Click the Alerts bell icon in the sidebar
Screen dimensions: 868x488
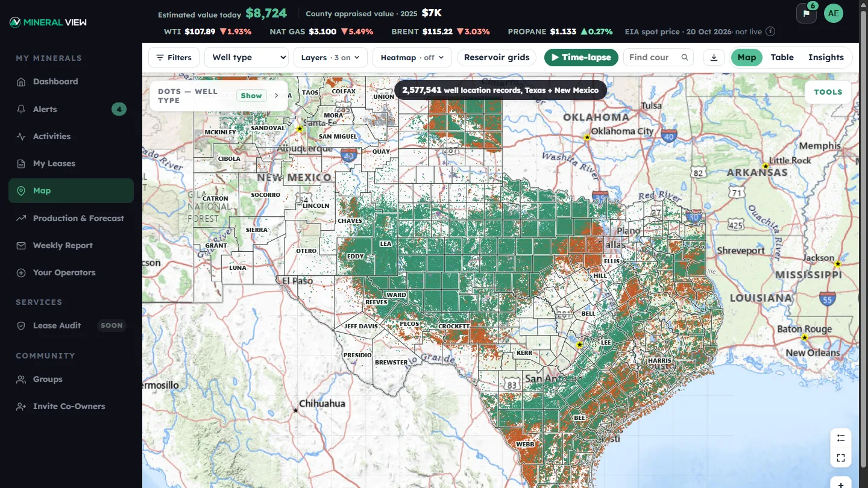pyautogui.click(x=21, y=109)
